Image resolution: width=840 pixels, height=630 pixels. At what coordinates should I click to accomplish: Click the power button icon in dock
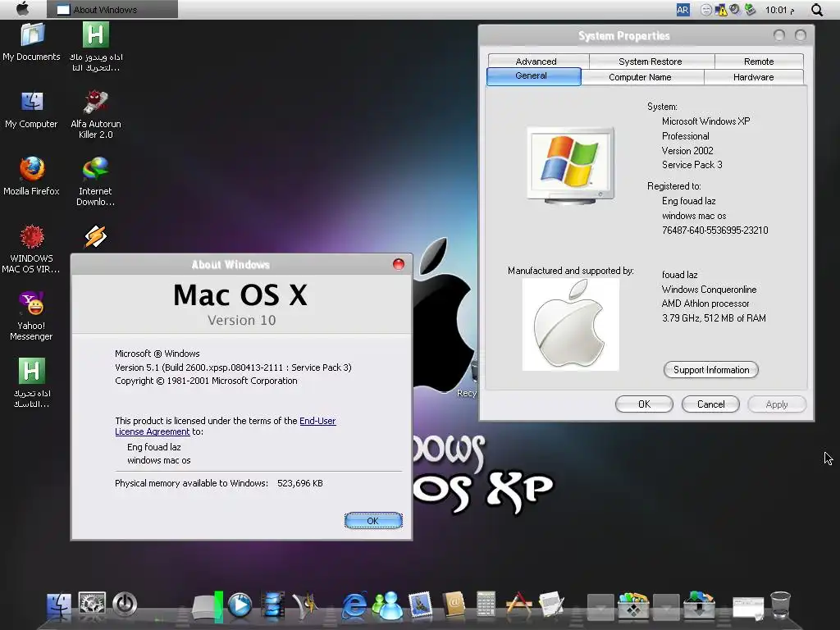(125, 605)
